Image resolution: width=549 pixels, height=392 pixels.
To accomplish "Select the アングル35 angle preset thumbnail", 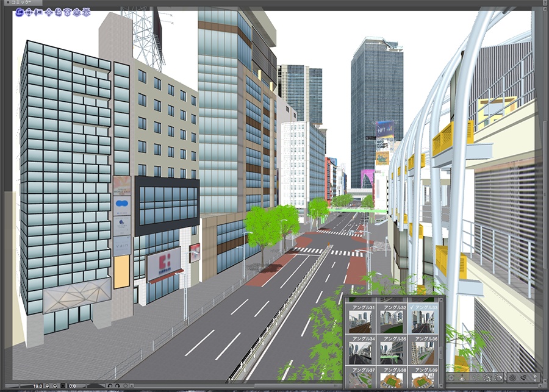I will tap(392, 351).
